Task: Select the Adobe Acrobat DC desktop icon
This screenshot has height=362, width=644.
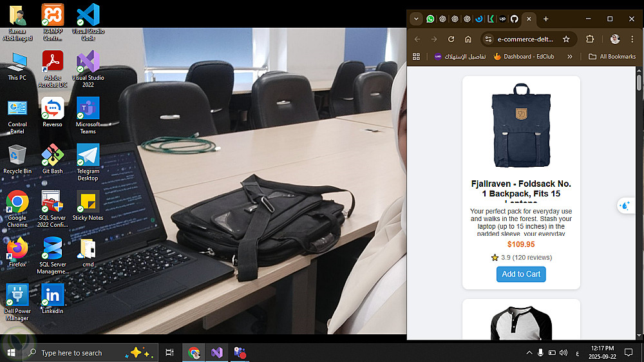Action: tap(53, 69)
